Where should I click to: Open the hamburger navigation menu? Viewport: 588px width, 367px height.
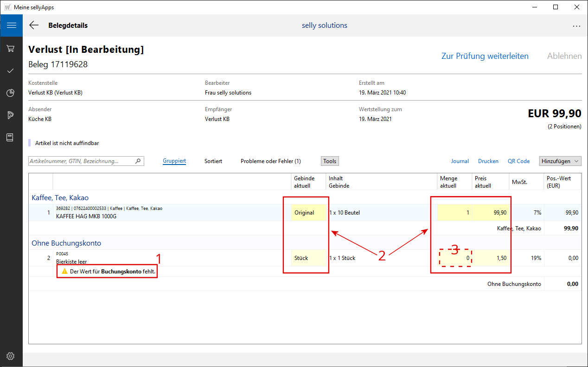[x=11, y=25]
